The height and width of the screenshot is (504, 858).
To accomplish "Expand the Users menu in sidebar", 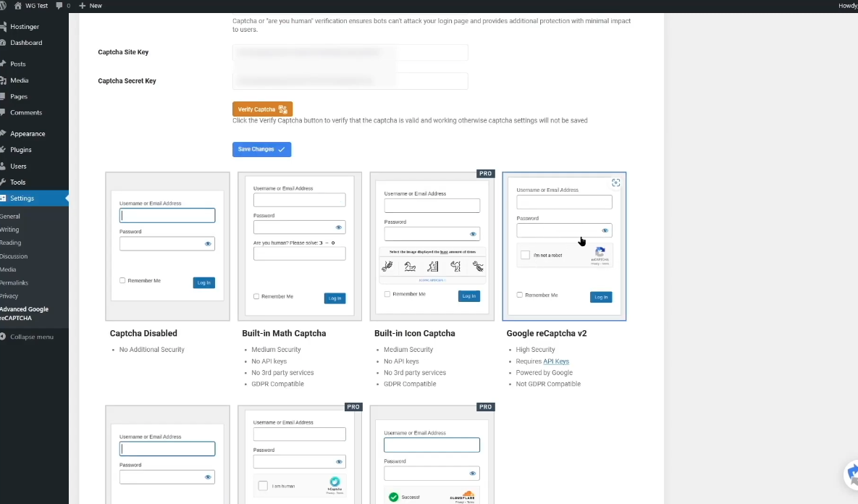I will (18, 167).
